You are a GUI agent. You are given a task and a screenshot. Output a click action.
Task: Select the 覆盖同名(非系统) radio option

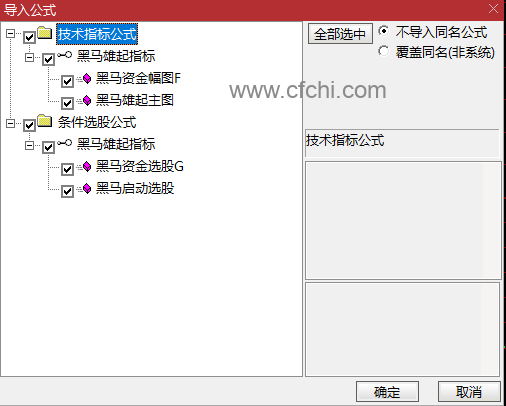point(384,51)
